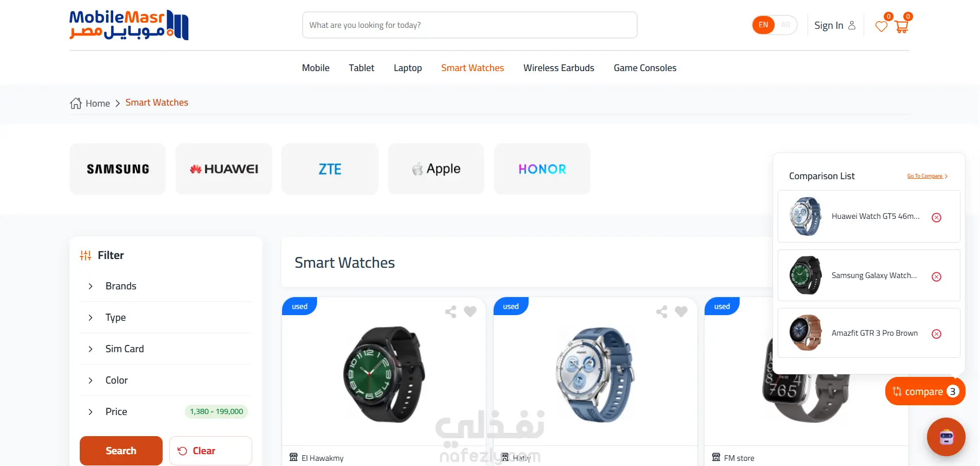Select EN language option
Screen dimensions: 980x466
click(x=763, y=25)
